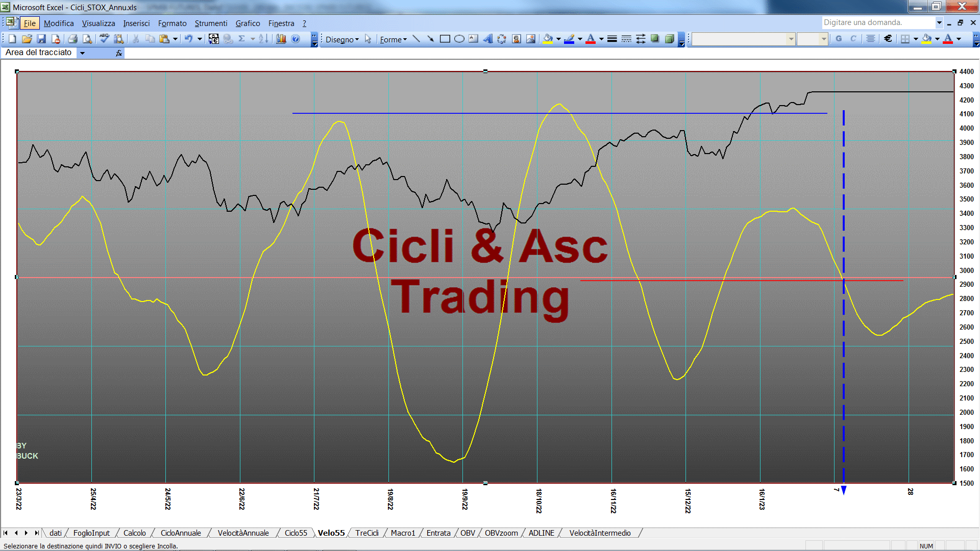Choose Dash Style on drawing toolbar
This screenshot has width=980, height=551.
pyautogui.click(x=626, y=39)
